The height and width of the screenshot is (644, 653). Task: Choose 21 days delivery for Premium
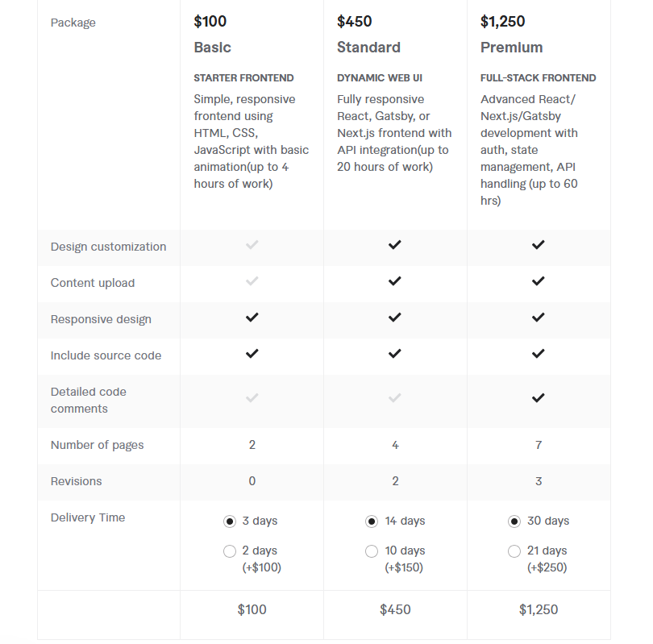514,551
